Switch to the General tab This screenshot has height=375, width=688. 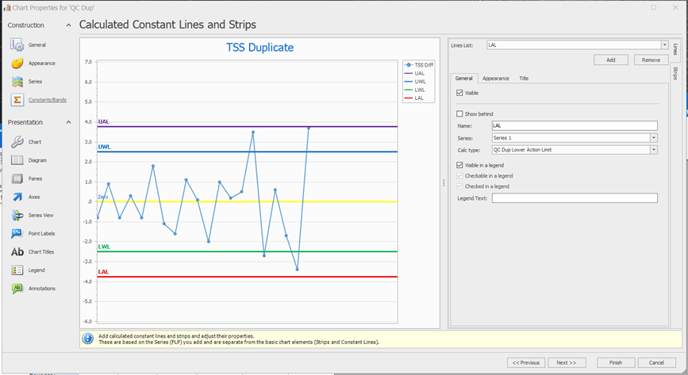464,78
